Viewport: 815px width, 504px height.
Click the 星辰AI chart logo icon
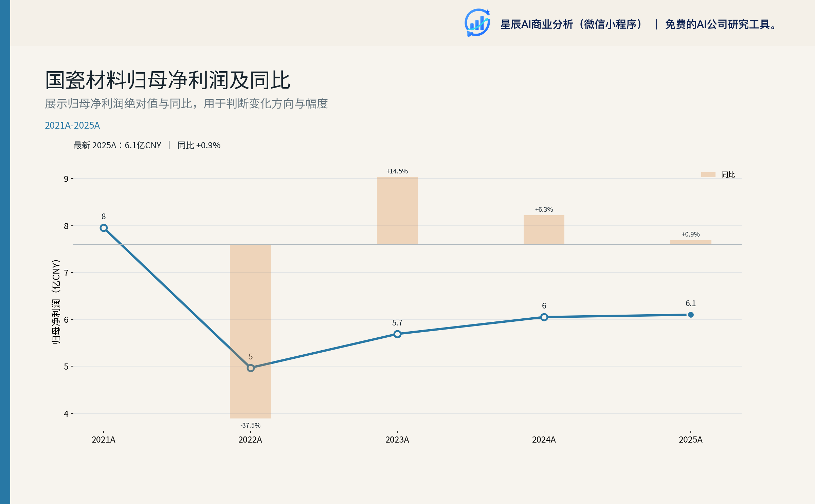[x=477, y=23]
